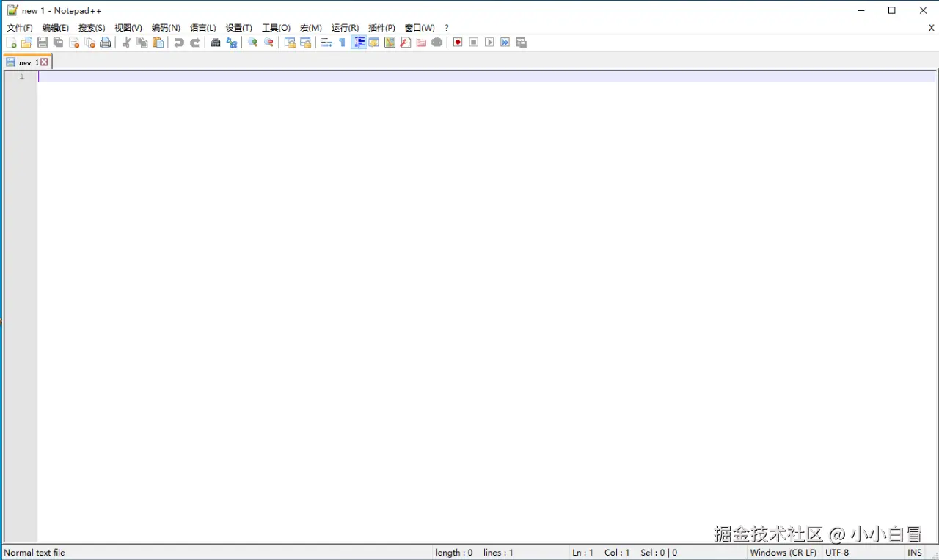939x560 pixels.
Task: Click the UTF-8 encoding indicator
Action: (837, 553)
